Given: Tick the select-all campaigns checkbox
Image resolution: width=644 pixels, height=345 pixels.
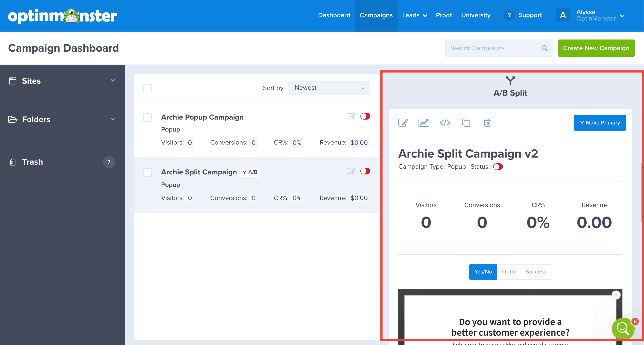Looking at the screenshot, I should click(147, 88).
